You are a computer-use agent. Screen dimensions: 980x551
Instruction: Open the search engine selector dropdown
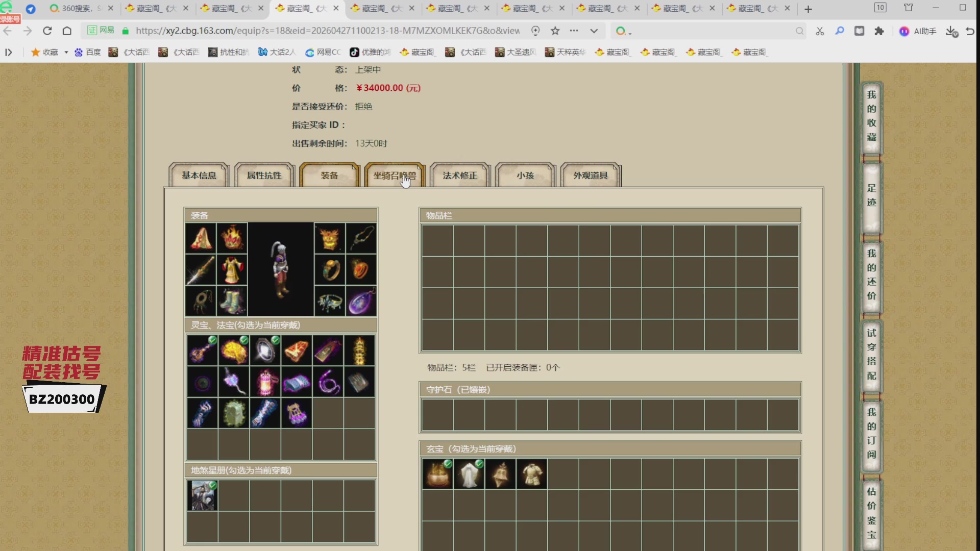point(624,31)
